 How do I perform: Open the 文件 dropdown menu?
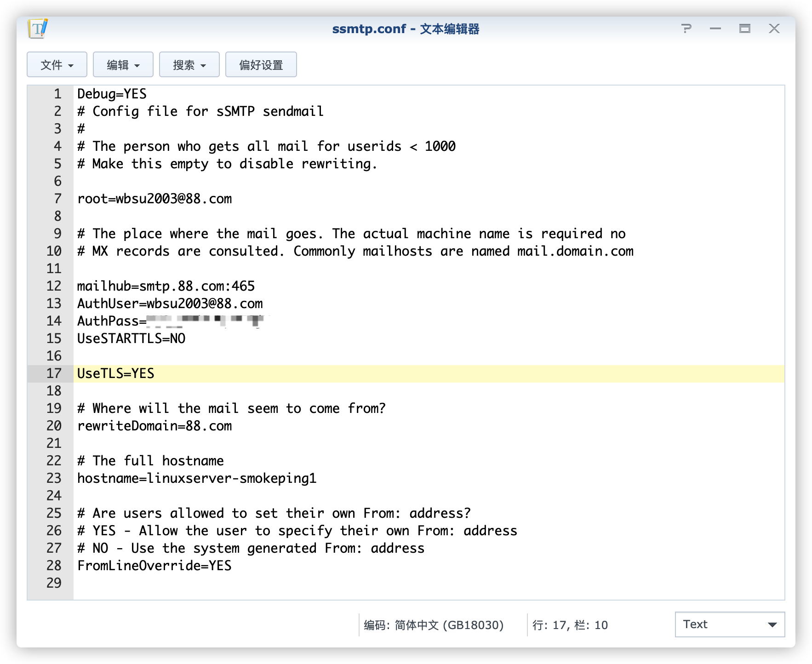pos(57,65)
